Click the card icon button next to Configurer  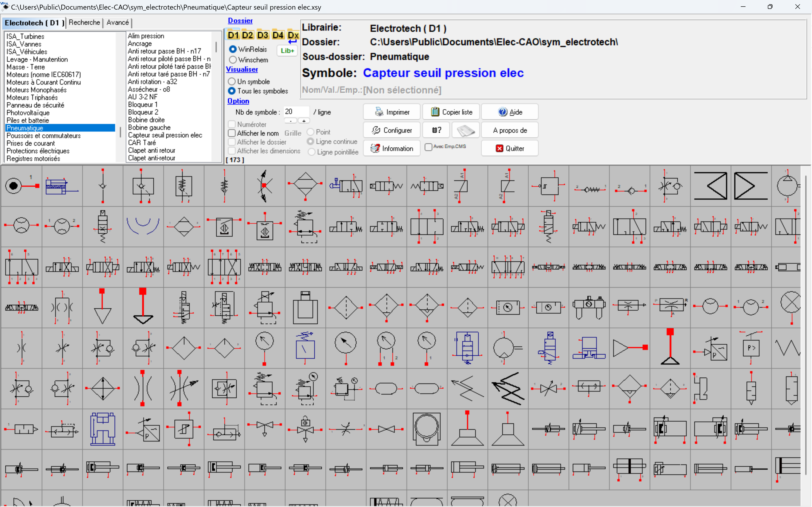click(466, 130)
